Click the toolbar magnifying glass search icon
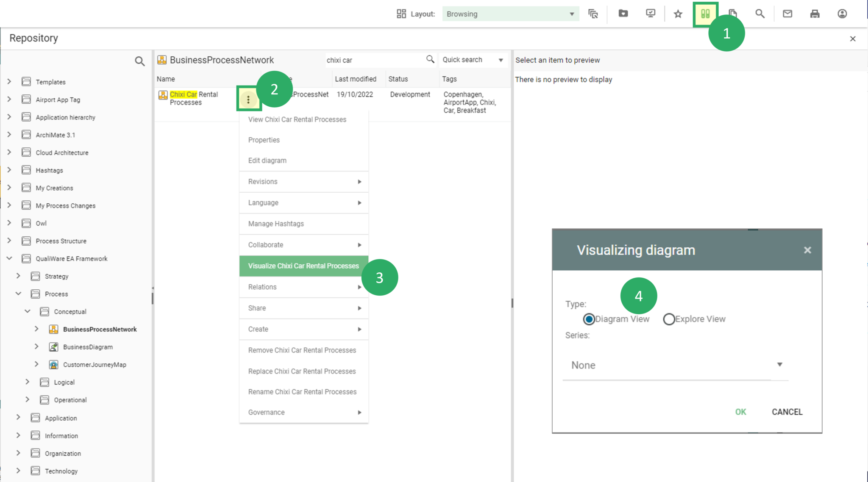This screenshot has width=868, height=482. click(x=760, y=14)
